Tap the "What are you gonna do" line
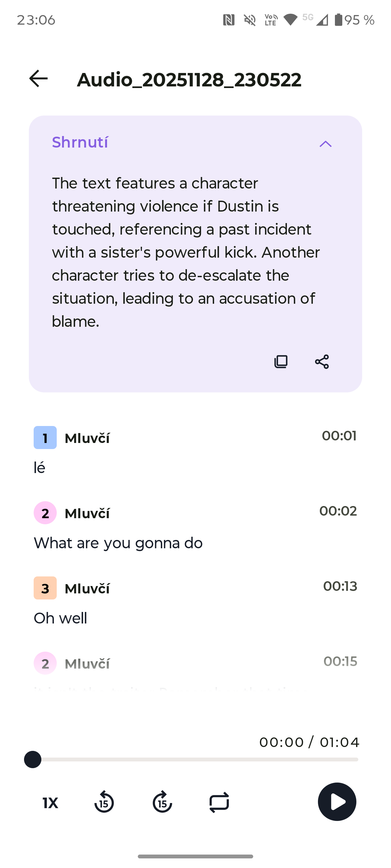This screenshot has height=868, width=391. (x=118, y=543)
